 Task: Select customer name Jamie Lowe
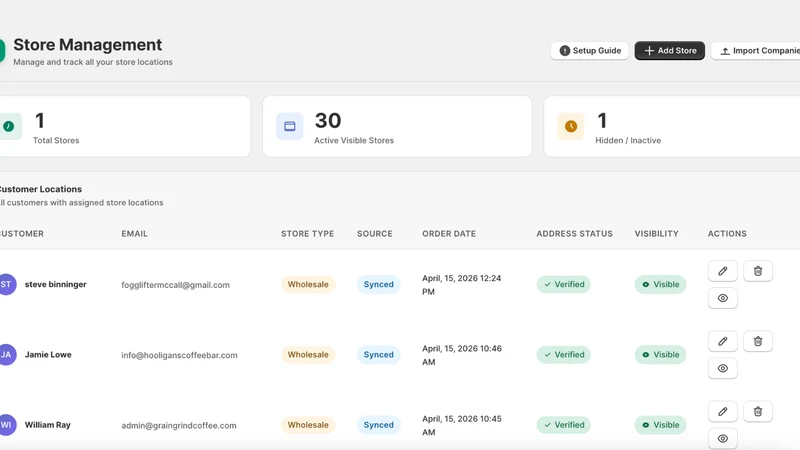[x=48, y=355]
